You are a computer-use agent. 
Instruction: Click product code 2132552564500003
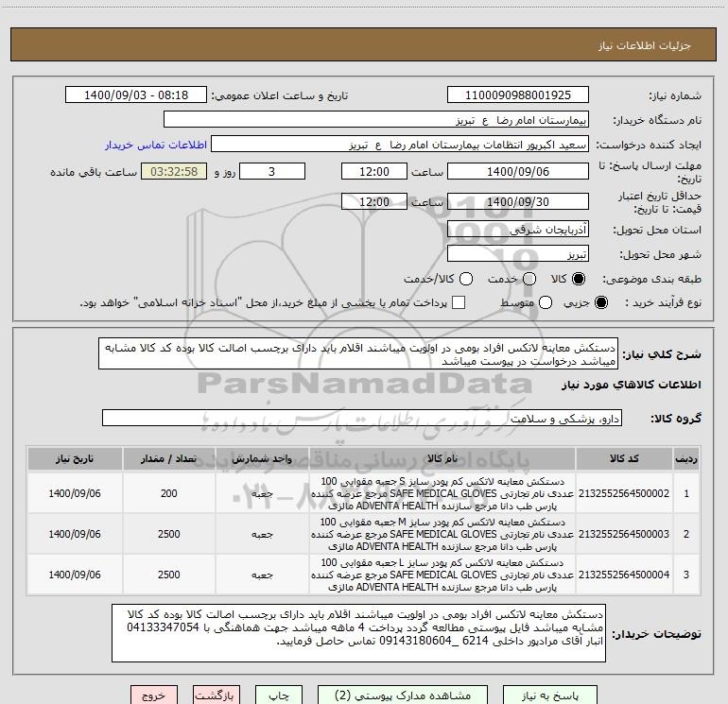624,534
